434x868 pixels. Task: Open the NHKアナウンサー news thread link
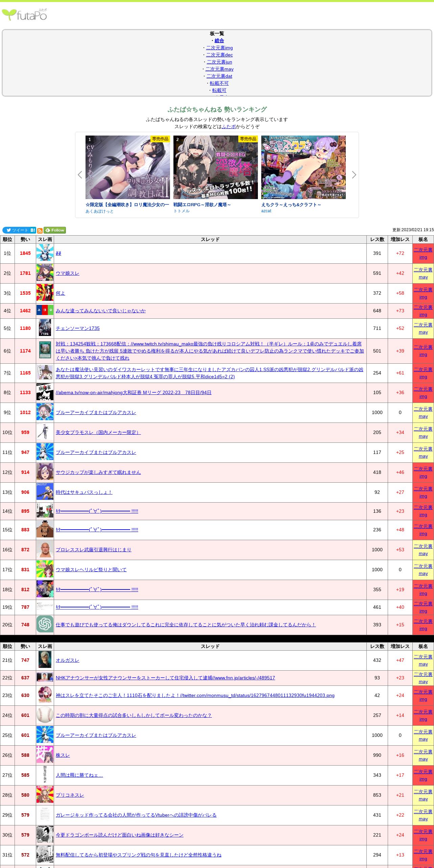click(x=165, y=678)
